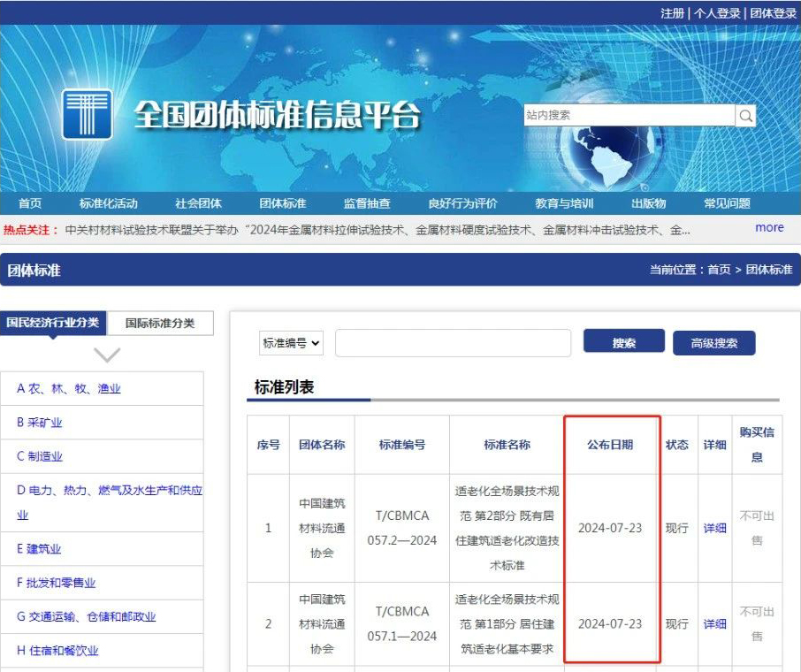Open the 中关村材料试验技术联盟 hot news headline

378,230
